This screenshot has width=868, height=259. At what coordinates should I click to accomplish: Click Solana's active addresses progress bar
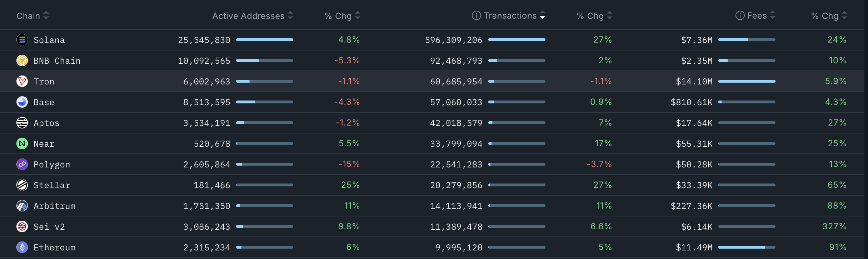(x=264, y=40)
